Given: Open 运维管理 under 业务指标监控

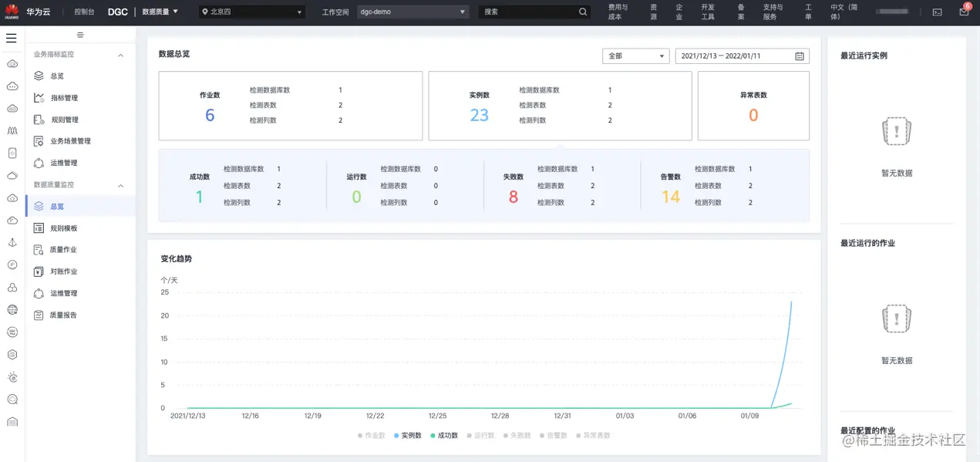Looking at the screenshot, I should pos(64,163).
